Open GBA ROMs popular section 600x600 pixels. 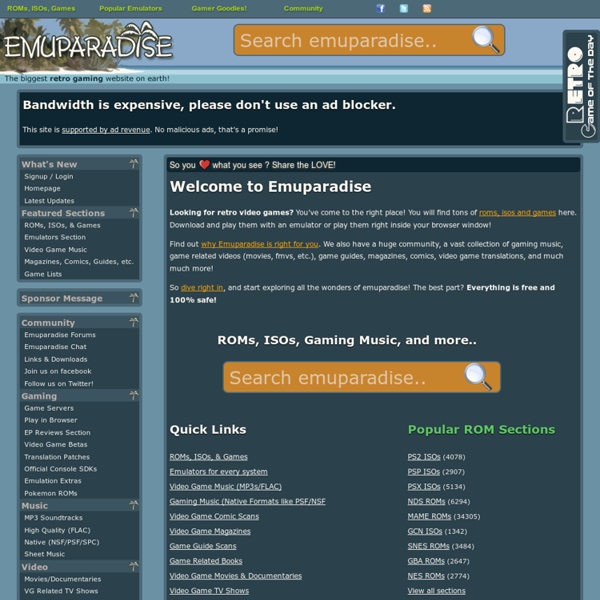(426, 561)
